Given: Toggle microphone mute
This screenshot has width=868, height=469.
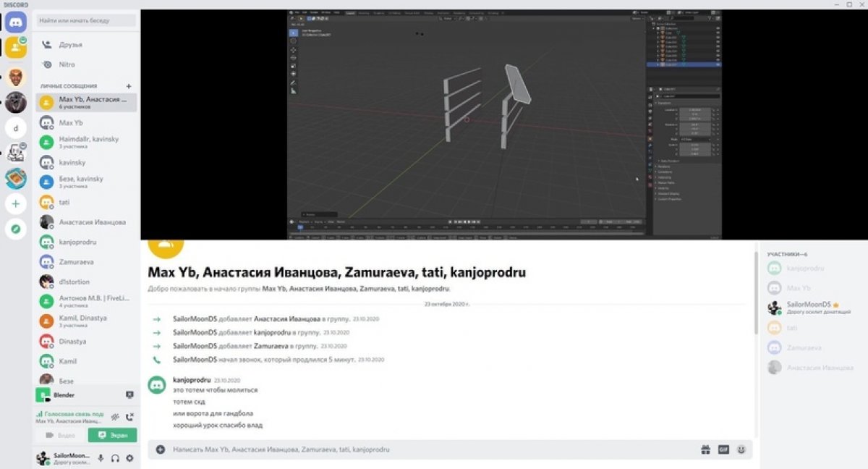Looking at the screenshot, I should coord(101,458).
